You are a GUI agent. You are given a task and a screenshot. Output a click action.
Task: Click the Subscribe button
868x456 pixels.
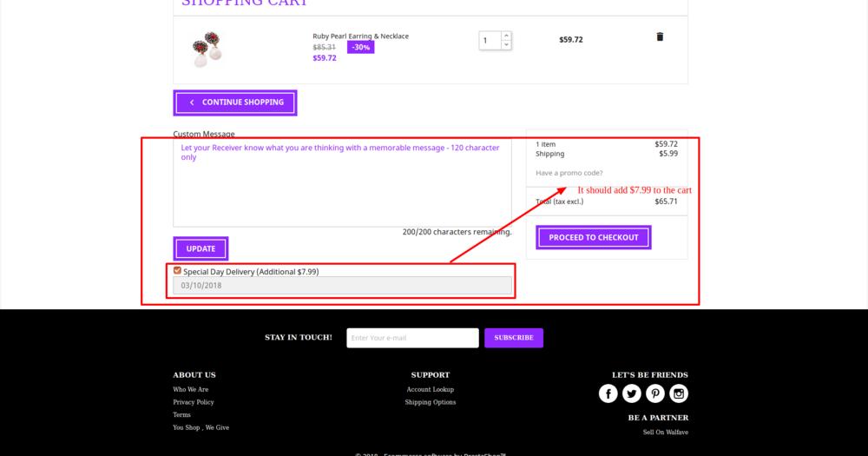pyautogui.click(x=514, y=338)
